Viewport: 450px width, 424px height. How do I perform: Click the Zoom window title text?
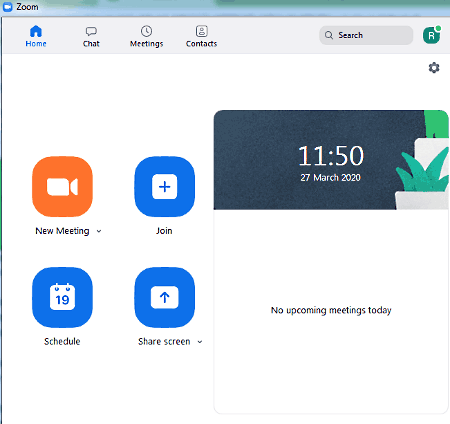pyautogui.click(x=27, y=7)
